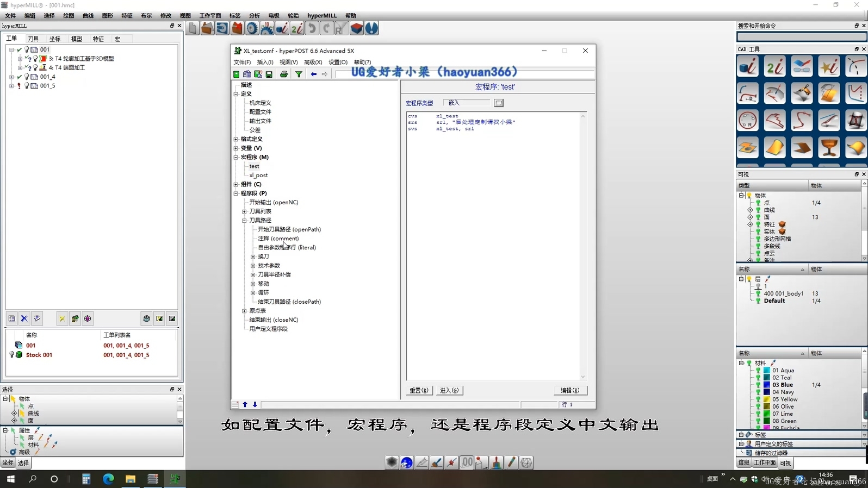The width and height of the screenshot is (868, 488).
Task: Click the forward arrow in hyperPOST toolbar
Action: pyautogui.click(x=325, y=74)
